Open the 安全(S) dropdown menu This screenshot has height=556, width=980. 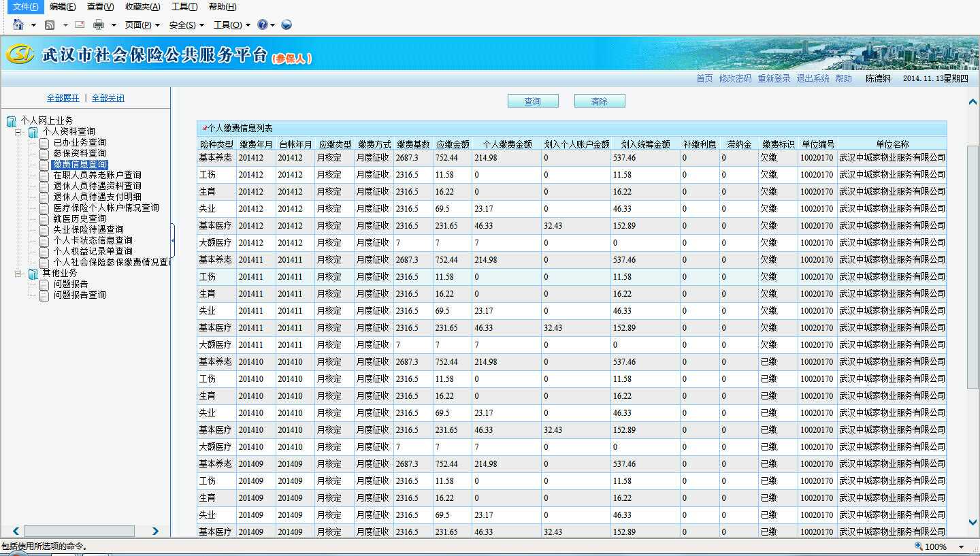point(186,25)
